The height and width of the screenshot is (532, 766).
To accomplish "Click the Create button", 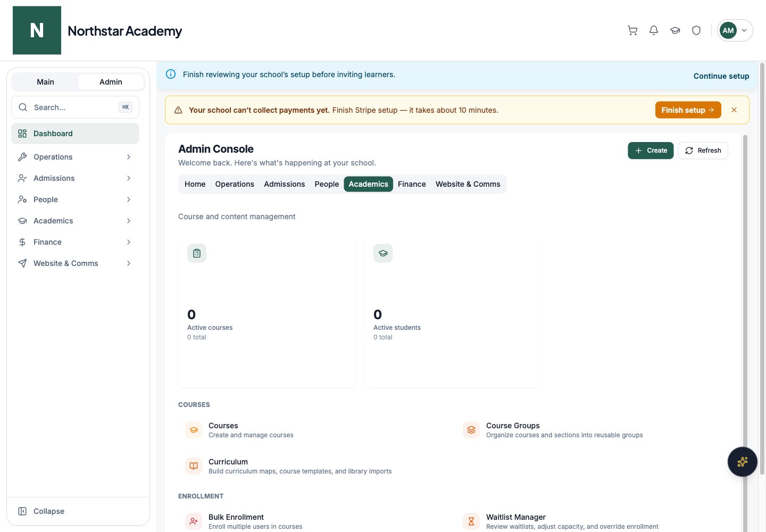I will pos(651,151).
